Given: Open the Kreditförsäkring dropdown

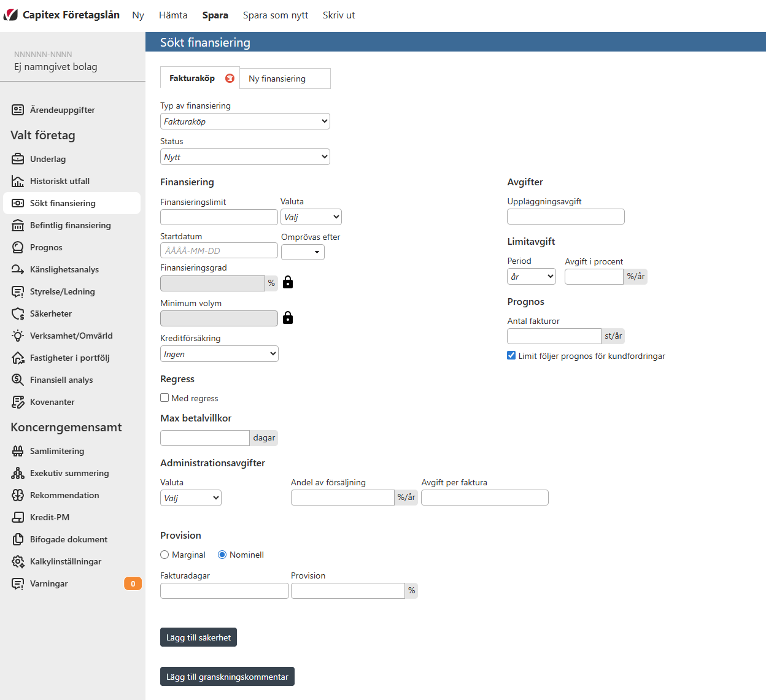Looking at the screenshot, I should click(x=219, y=354).
